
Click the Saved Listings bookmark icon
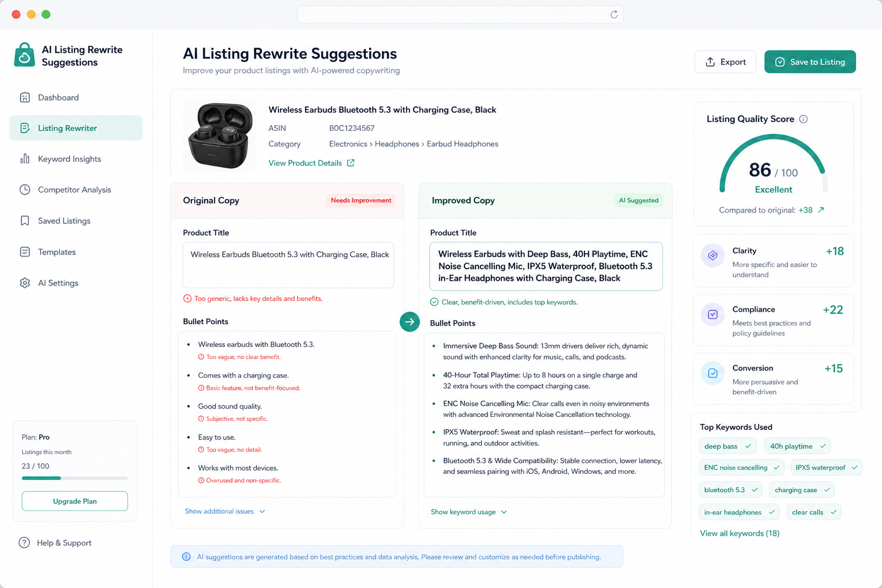[25, 220]
